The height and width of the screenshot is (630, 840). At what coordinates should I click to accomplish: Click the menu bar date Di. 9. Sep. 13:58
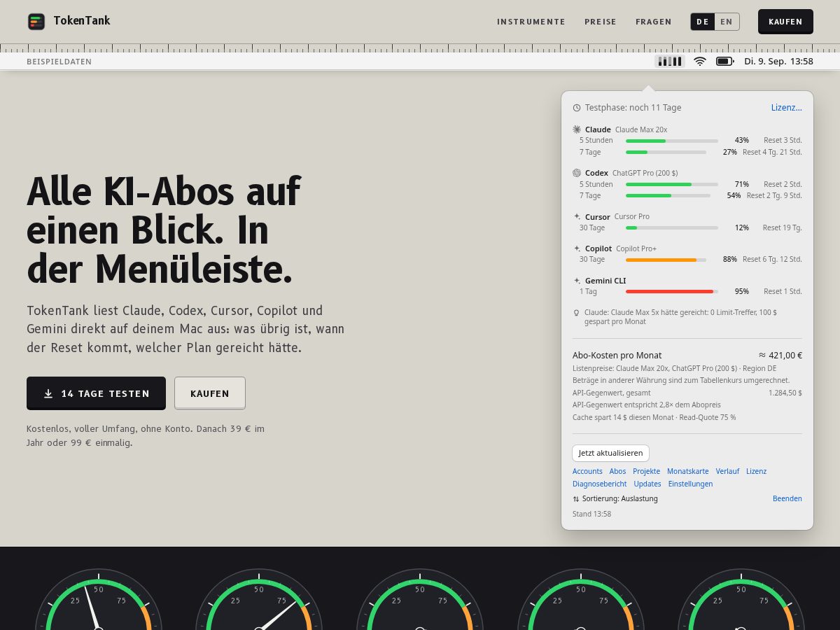(778, 62)
